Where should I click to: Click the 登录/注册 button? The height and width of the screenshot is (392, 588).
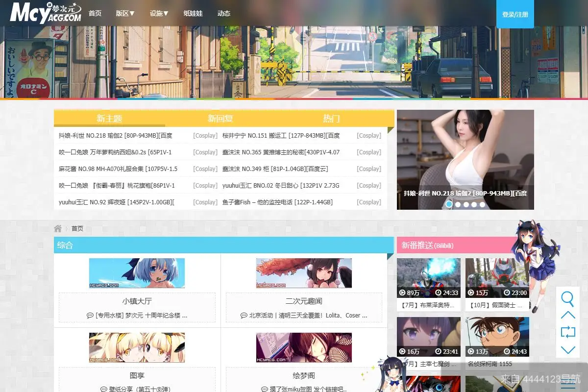coord(515,15)
